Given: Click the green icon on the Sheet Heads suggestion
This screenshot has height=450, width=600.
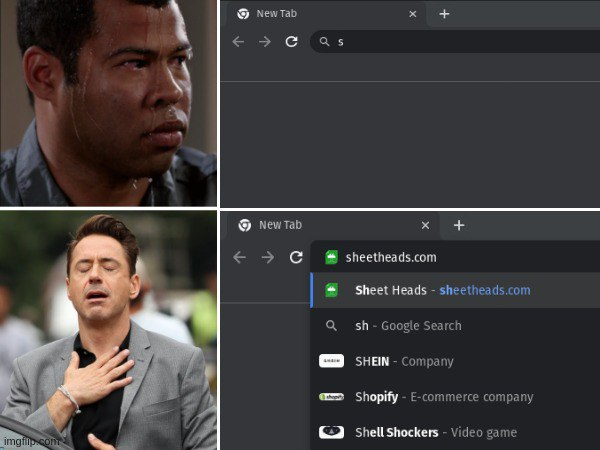Looking at the screenshot, I should [x=331, y=290].
